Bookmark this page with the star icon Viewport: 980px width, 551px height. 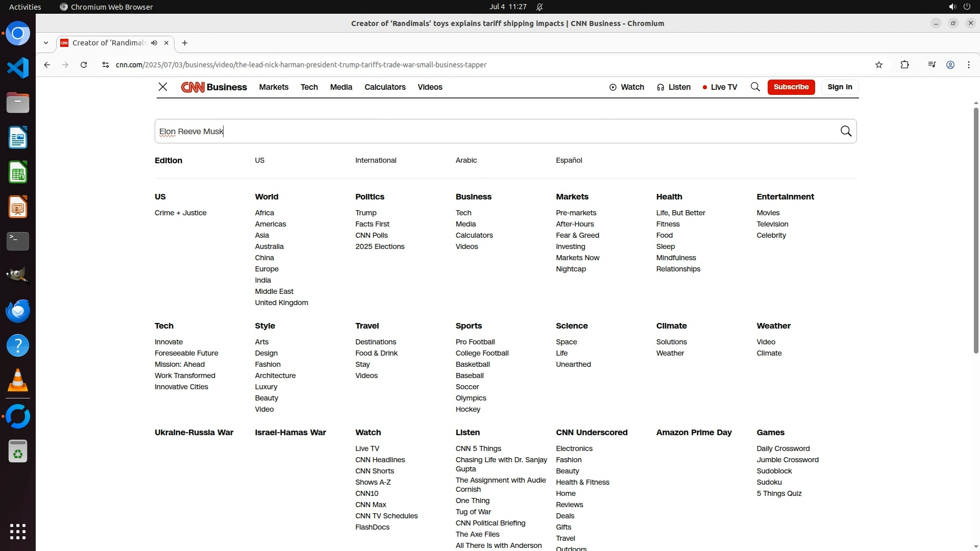coord(878,65)
